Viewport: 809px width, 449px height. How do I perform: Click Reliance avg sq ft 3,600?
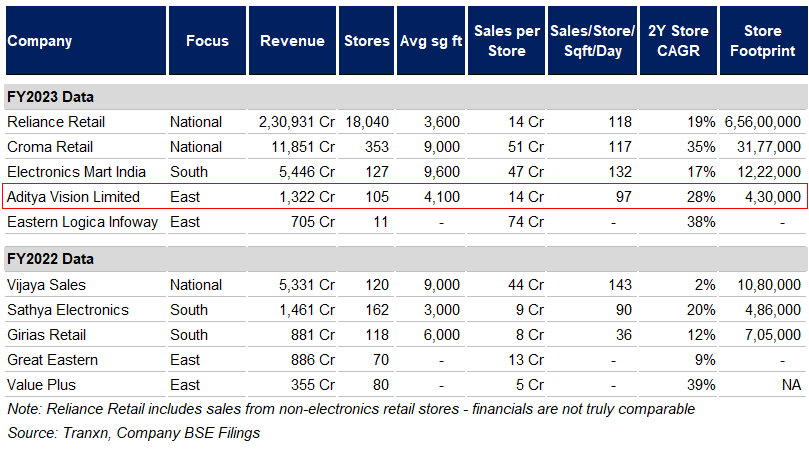point(442,122)
